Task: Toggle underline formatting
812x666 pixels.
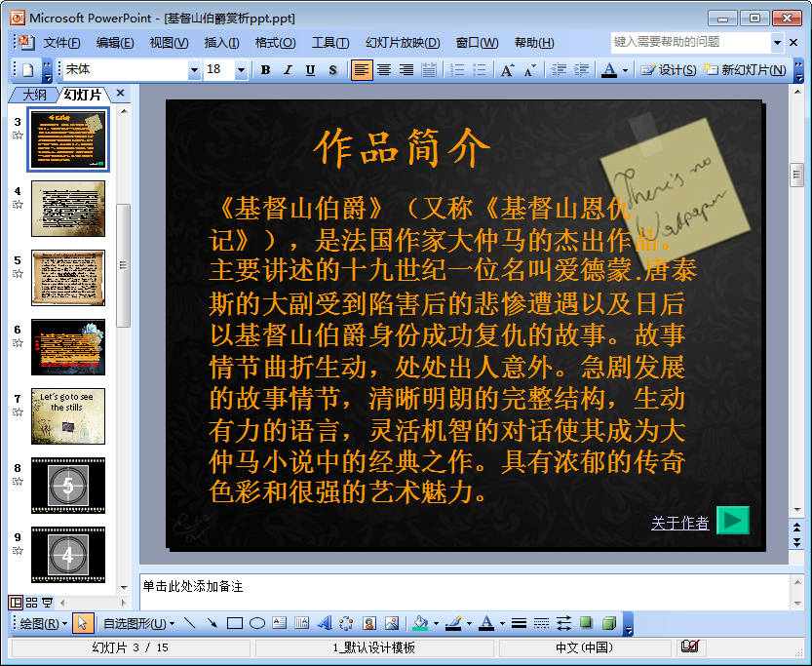Action: (x=310, y=70)
